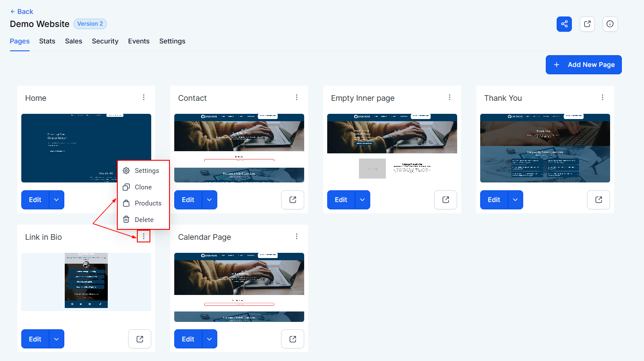Click the Link in Bio card title

click(x=43, y=237)
